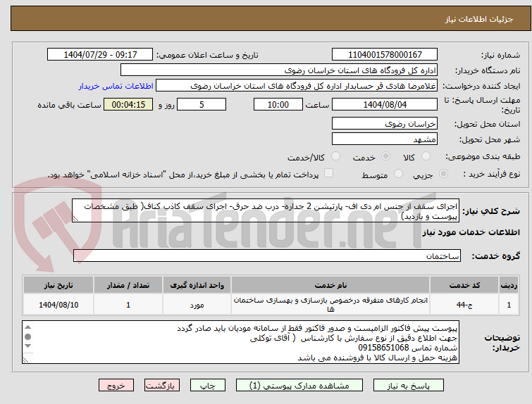Image resolution: width=532 pixels, height=404 pixels.
Task: Click resize handle of توضیحات خریدار box
Action: (25, 360)
